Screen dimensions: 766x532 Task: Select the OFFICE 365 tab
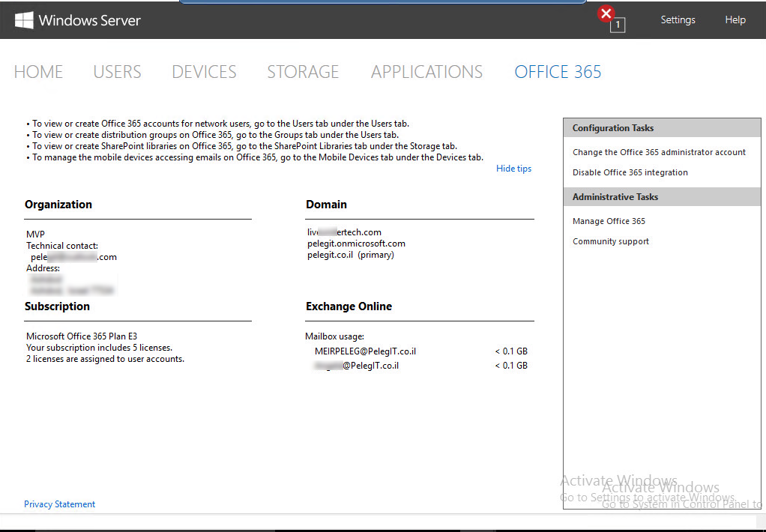[558, 72]
